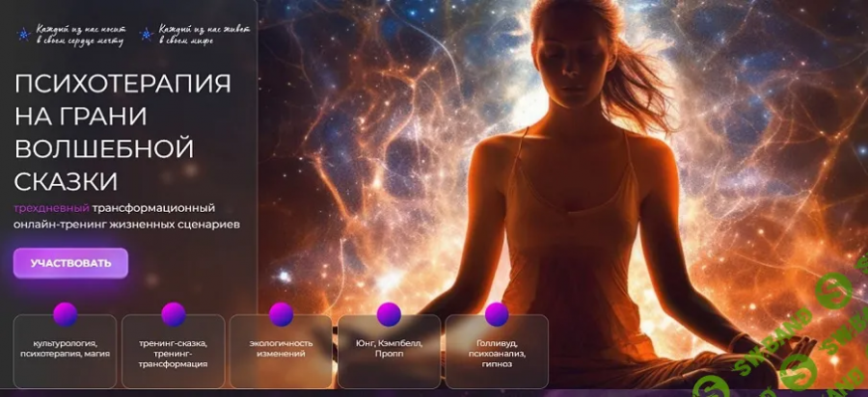This screenshot has height=397, width=868.
Task: Click the purple circle above the 'Голливуд' card
Action: click(497, 314)
